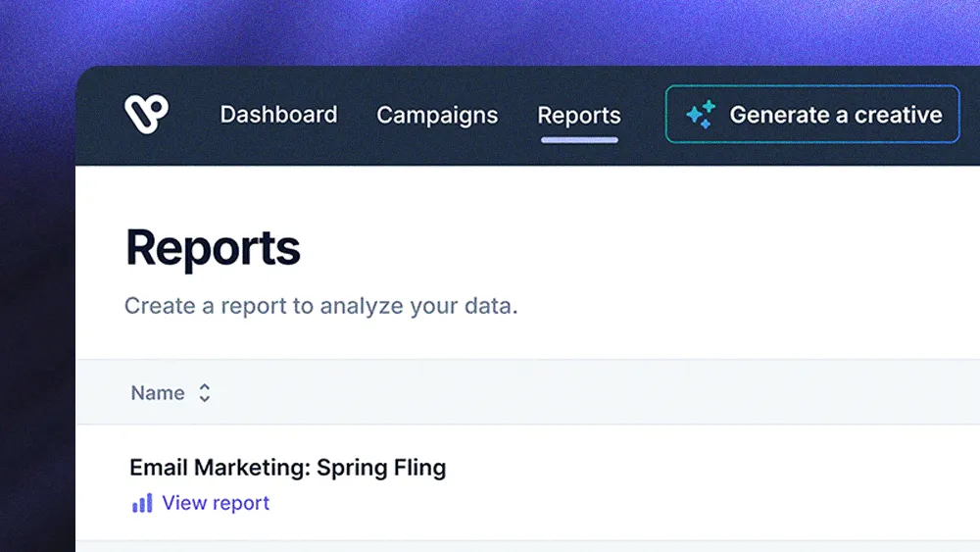Open the Dashboard tab

coord(278,115)
